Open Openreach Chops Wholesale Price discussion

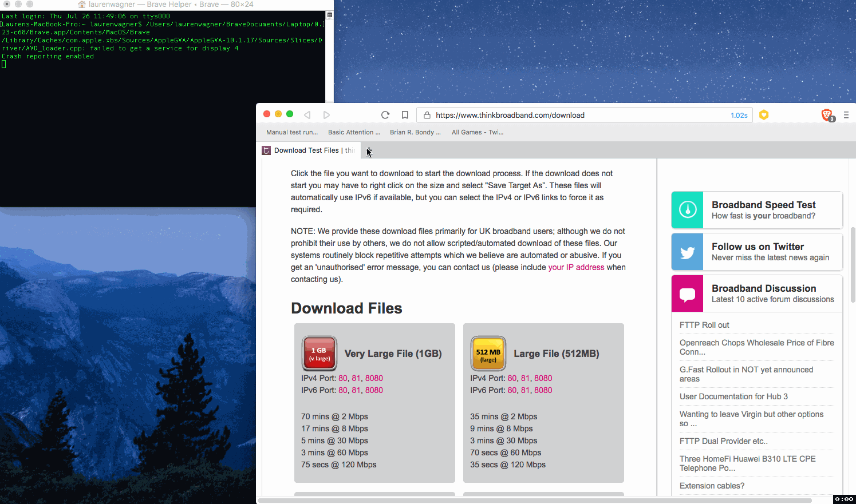tap(757, 347)
